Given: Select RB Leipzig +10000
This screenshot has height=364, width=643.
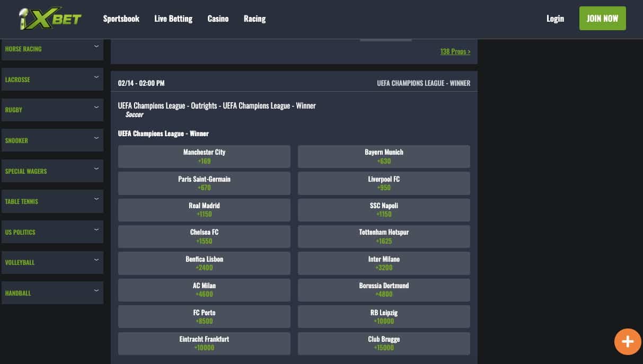Looking at the screenshot, I should tap(384, 317).
